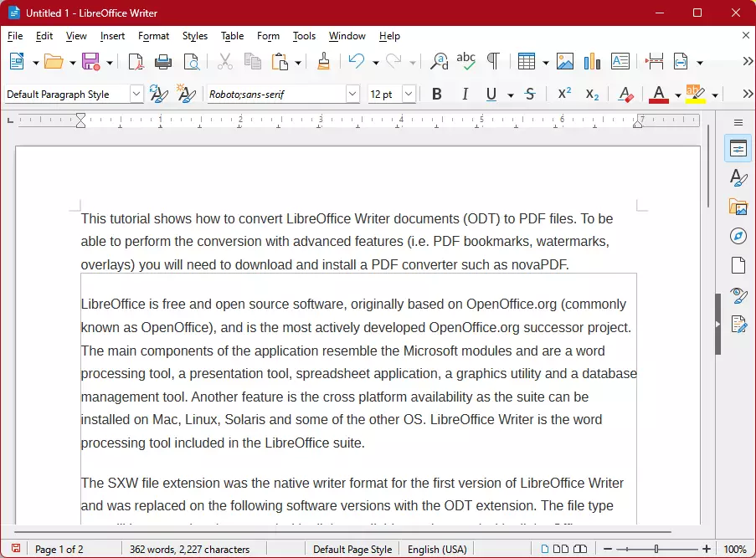Click the Copy icon
This screenshot has width=756, height=558.
(252, 62)
